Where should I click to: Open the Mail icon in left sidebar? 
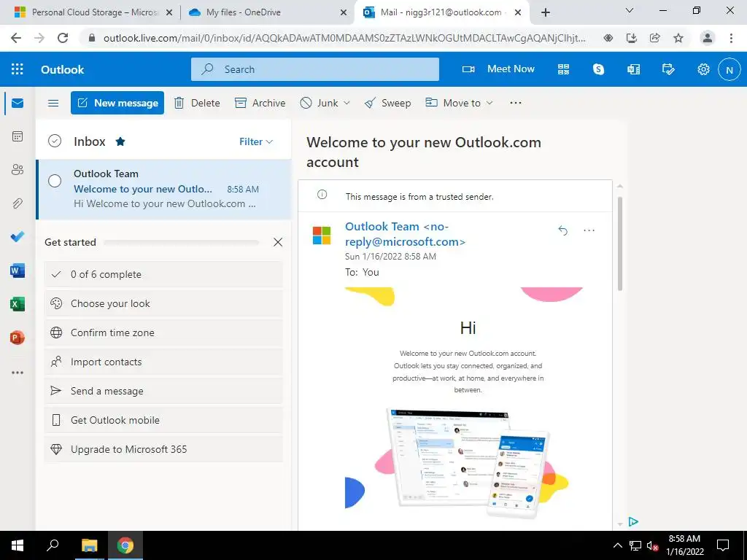pyautogui.click(x=18, y=103)
